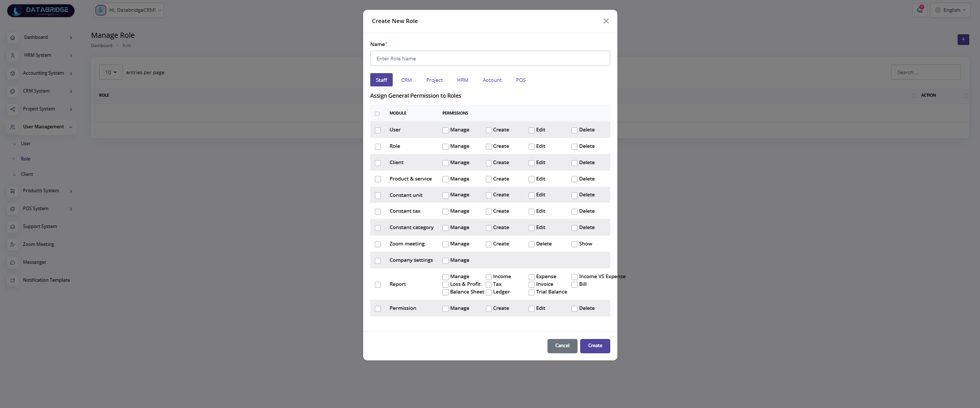
Task: Click the POS System icon in sidebar
Action: (13, 209)
